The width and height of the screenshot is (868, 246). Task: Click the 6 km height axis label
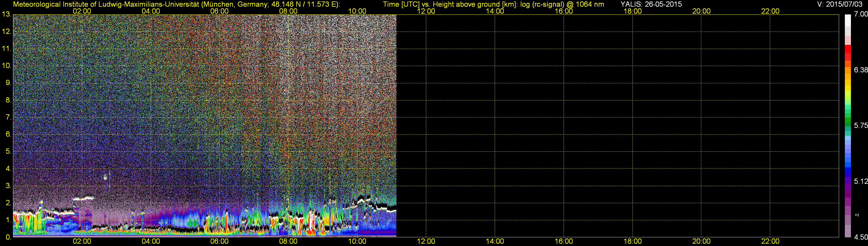click(8, 134)
